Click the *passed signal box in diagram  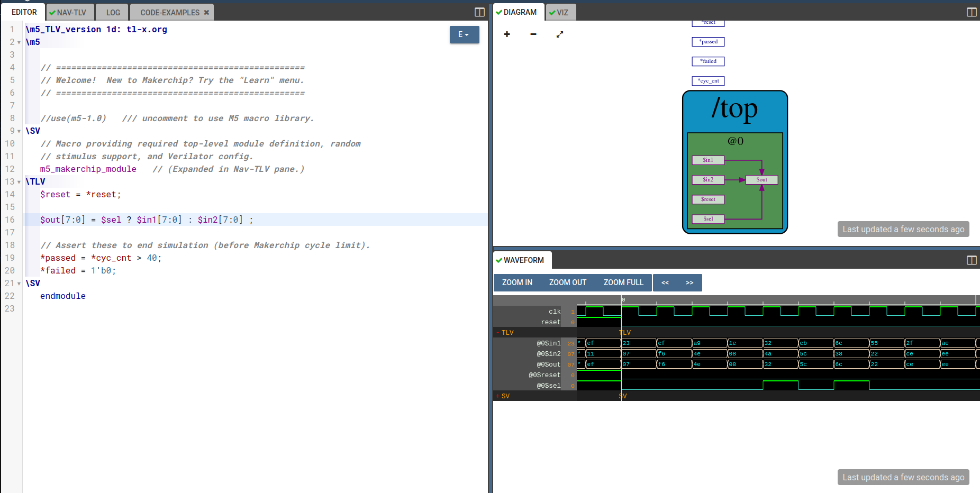pos(708,42)
